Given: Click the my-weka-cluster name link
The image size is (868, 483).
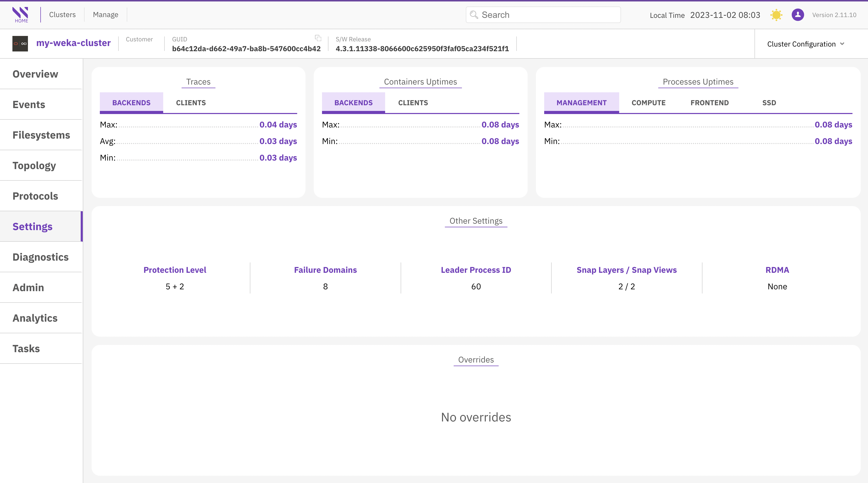Looking at the screenshot, I should [73, 43].
